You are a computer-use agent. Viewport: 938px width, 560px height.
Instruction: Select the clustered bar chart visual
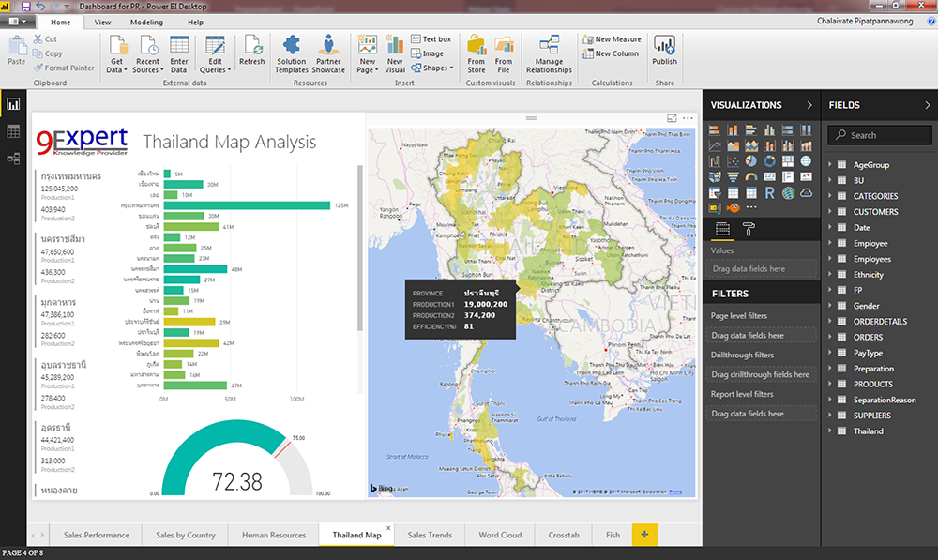coord(751,129)
